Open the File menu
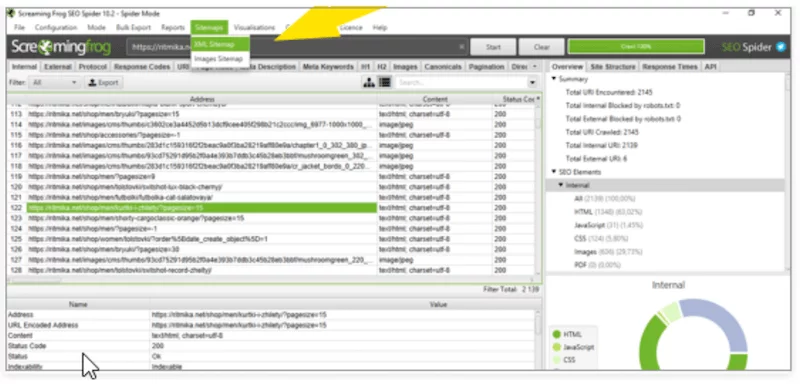Viewport: 800px width, 384px height. 19,28
